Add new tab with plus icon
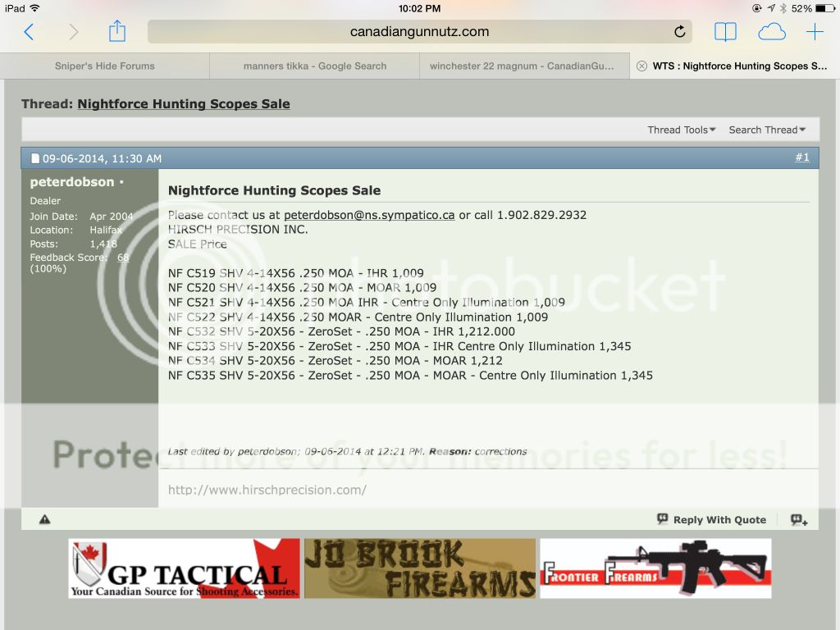This screenshot has width=840, height=630. tap(815, 32)
